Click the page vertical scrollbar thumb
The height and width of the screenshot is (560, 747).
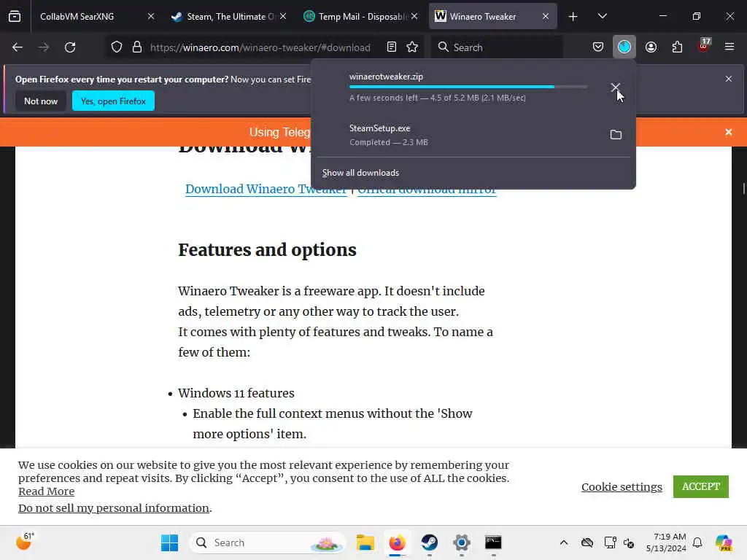click(x=743, y=188)
